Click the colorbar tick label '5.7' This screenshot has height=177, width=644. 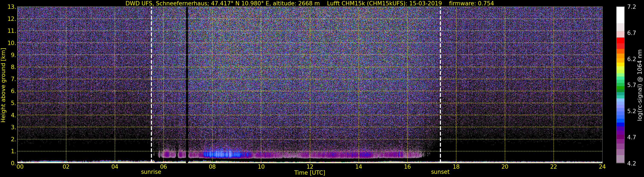point(631,85)
